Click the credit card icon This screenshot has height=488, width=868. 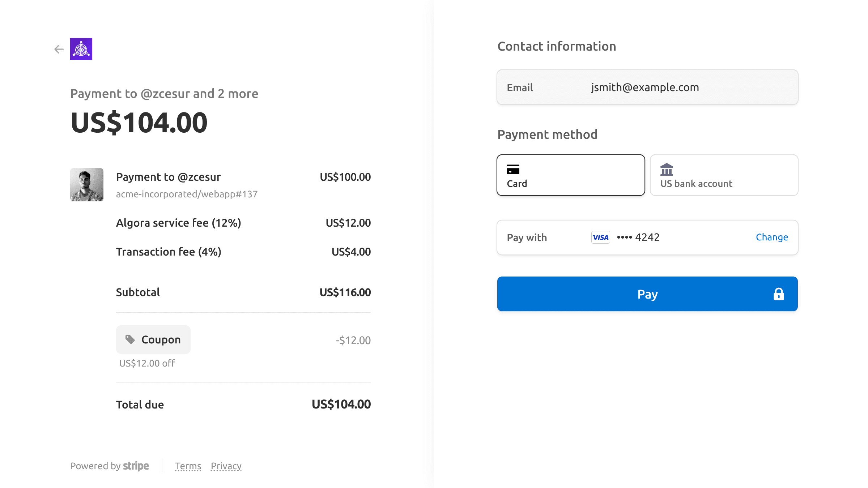(x=513, y=169)
